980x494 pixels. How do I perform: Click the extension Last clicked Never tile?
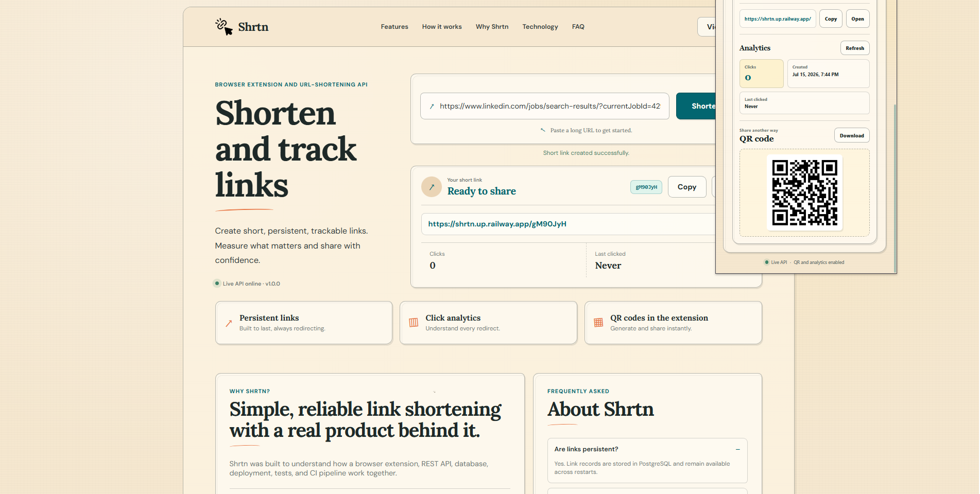(x=804, y=103)
